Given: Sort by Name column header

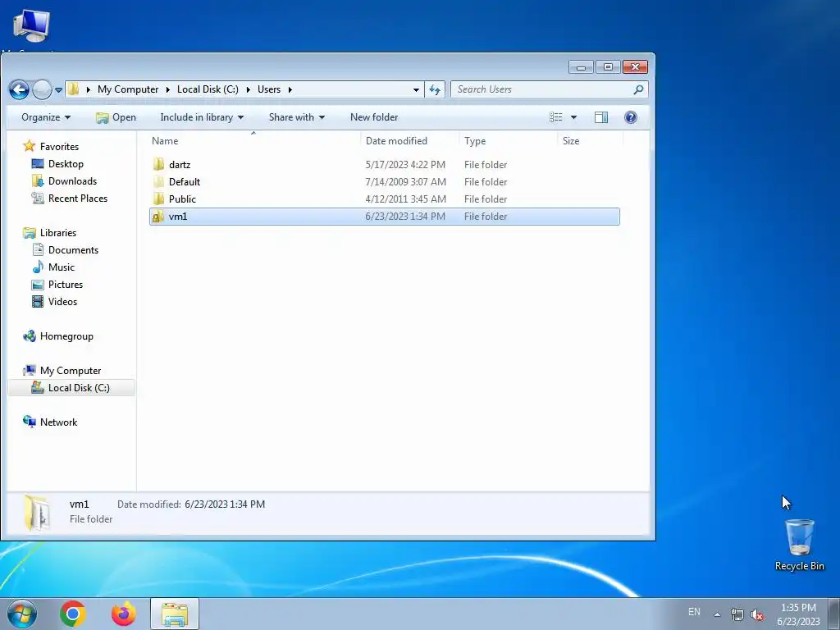Looking at the screenshot, I should (253, 141).
